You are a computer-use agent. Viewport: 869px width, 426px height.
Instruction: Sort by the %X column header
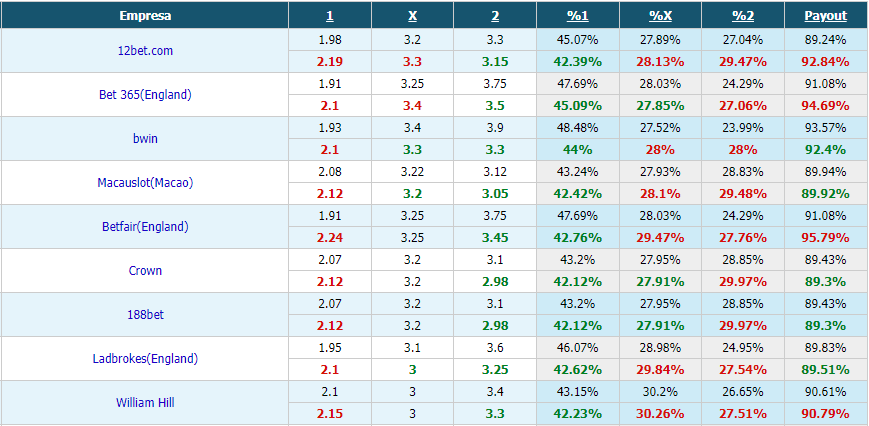click(x=661, y=16)
